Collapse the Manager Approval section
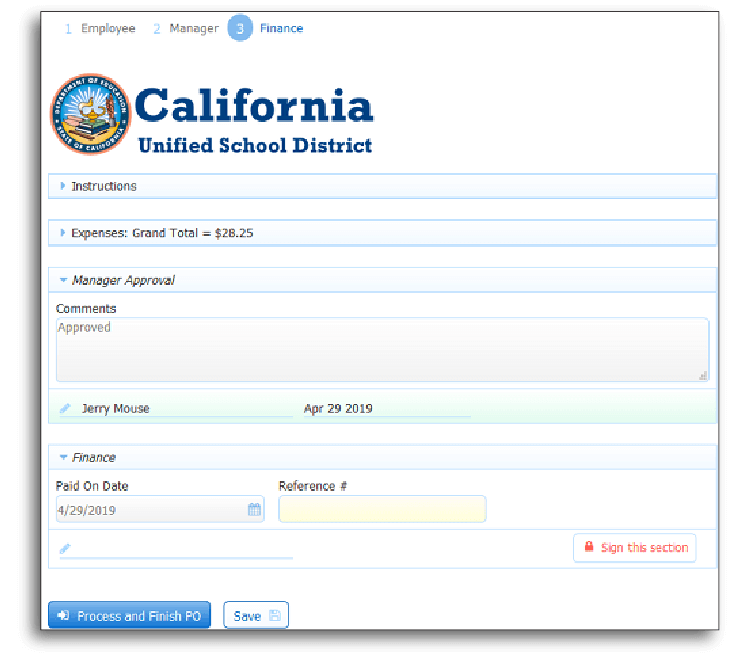Image resolution: width=740 pixels, height=662 pixels. 382,280
